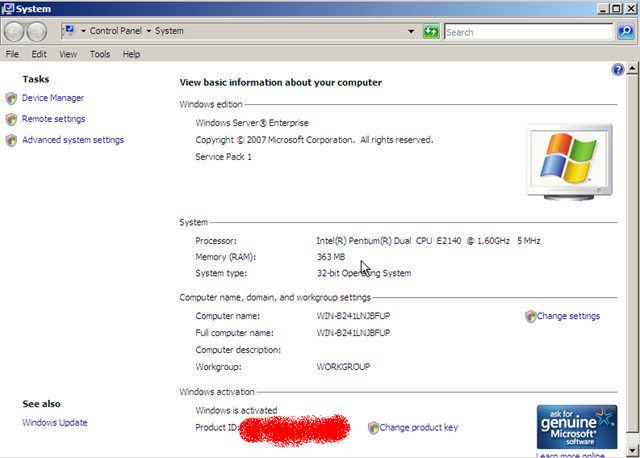Click the genuine Microsoft software badge
This screenshot has width=640, height=458.
click(x=577, y=427)
